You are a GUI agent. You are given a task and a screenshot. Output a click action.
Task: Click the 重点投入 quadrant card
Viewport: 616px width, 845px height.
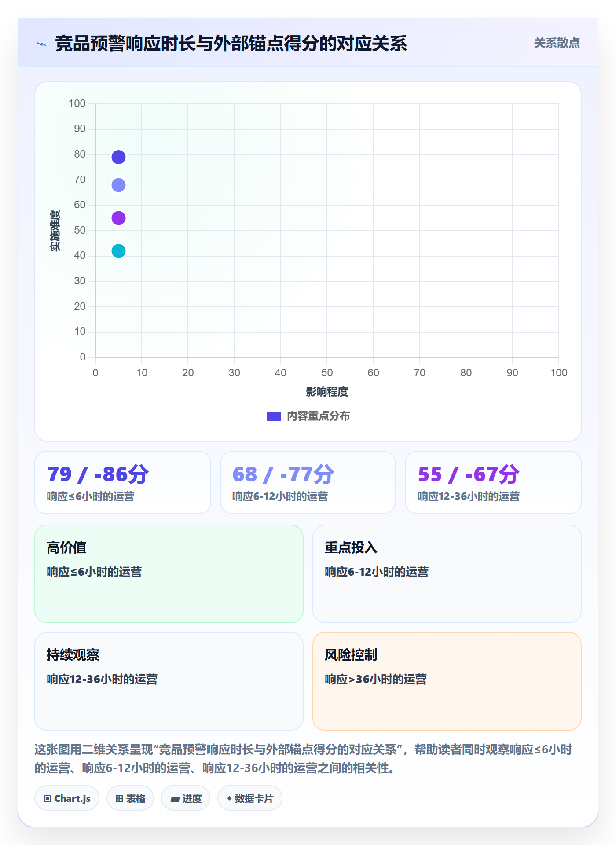coord(447,574)
